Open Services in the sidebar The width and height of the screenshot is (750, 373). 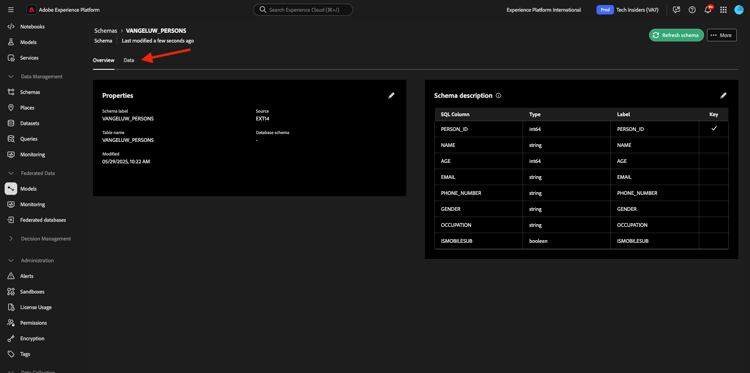pyautogui.click(x=29, y=58)
